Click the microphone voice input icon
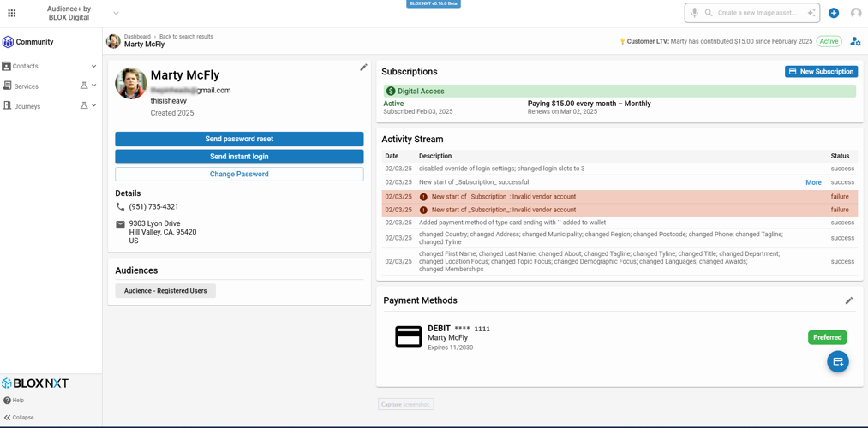The height and width of the screenshot is (428, 868). (x=694, y=13)
